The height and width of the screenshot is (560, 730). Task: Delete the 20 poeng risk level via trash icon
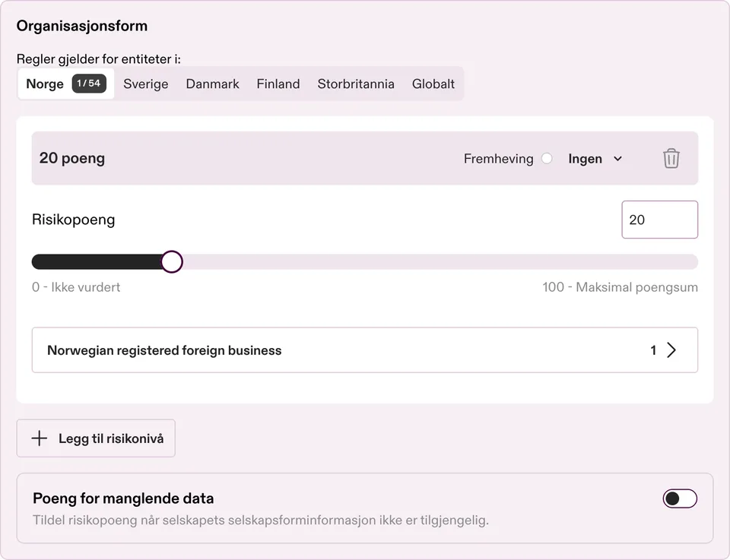(x=671, y=159)
